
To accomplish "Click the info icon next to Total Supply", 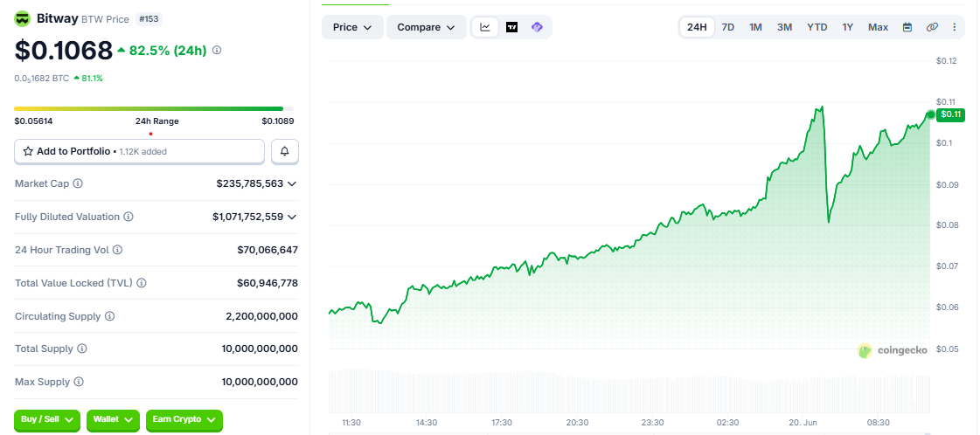I will [x=82, y=349].
